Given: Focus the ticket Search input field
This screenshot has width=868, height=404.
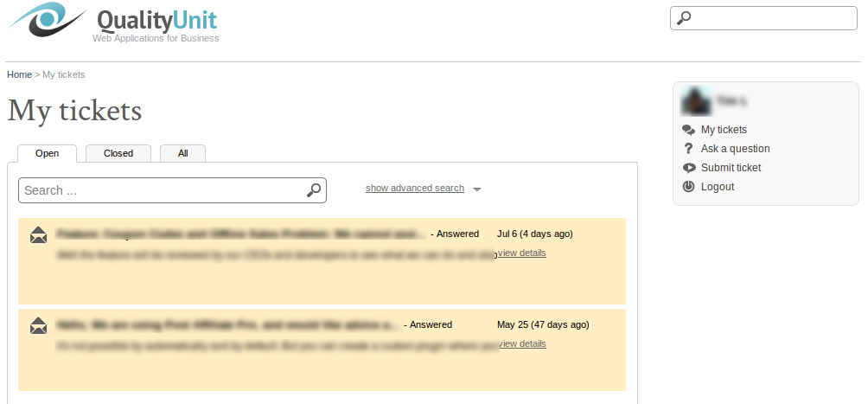Looking at the screenshot, I should coord(172,190).
